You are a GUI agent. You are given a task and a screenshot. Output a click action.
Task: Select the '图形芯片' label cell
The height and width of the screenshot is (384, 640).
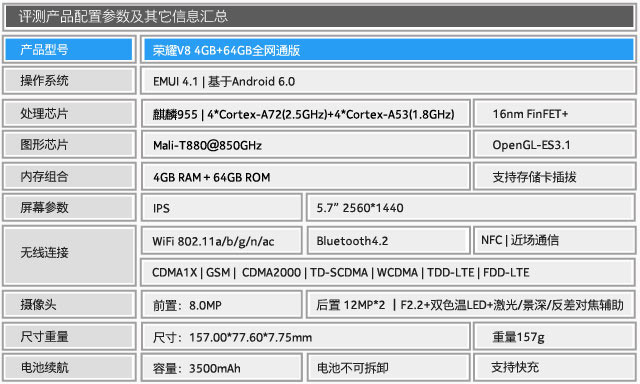tap(69, 144)
